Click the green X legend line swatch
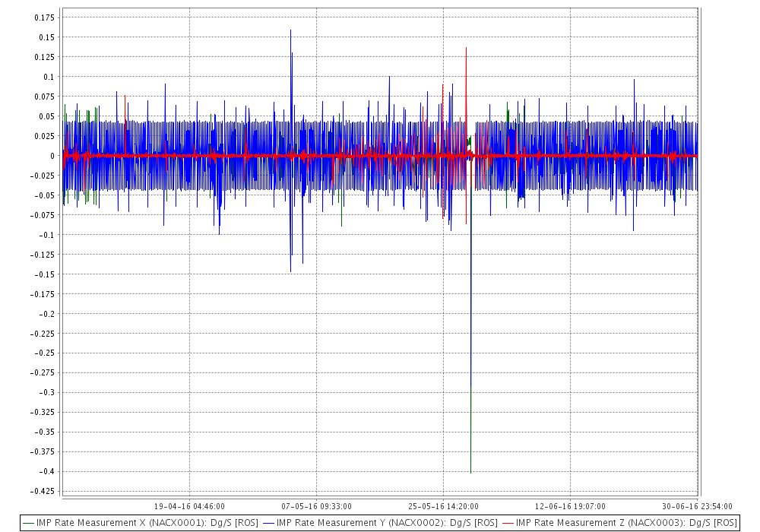This screenshot has width=760, height=532. pos(29,524)
